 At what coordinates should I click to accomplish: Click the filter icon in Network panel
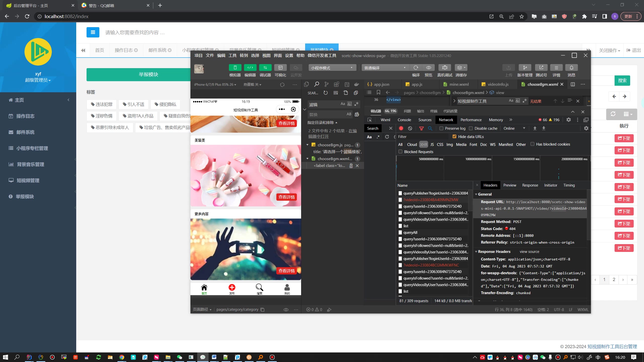421,128
